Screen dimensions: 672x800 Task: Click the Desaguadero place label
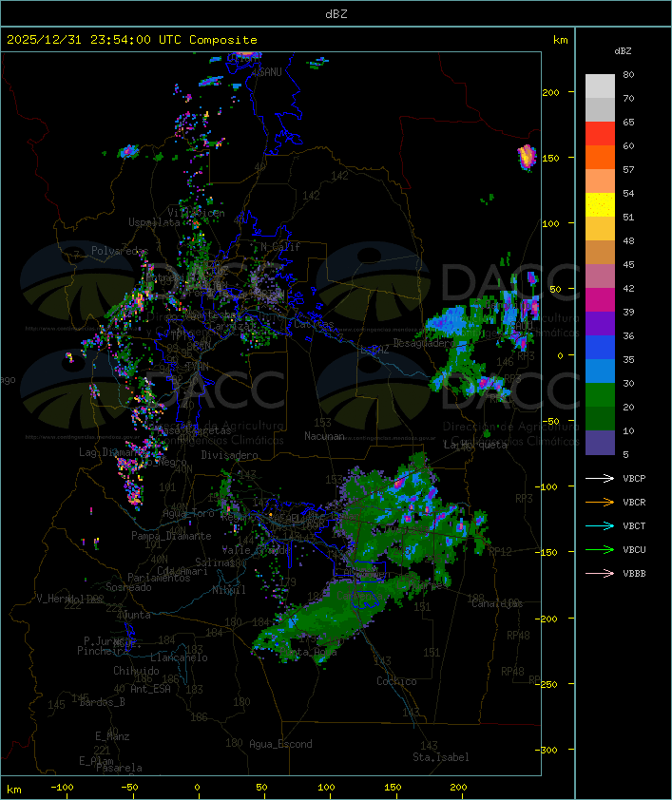coord(423,343)
